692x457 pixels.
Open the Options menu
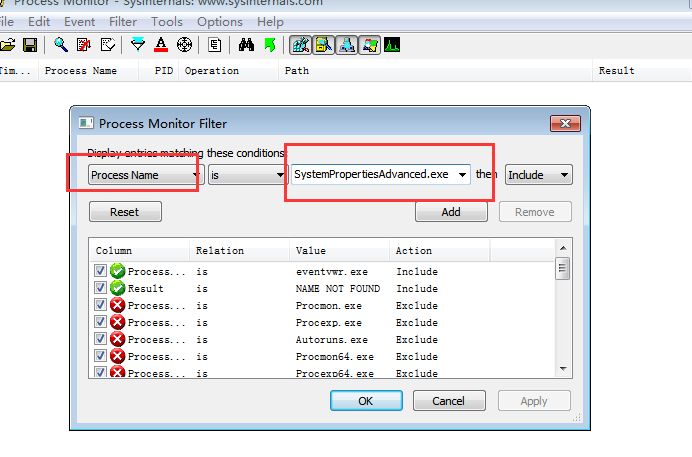pos(220,22)
